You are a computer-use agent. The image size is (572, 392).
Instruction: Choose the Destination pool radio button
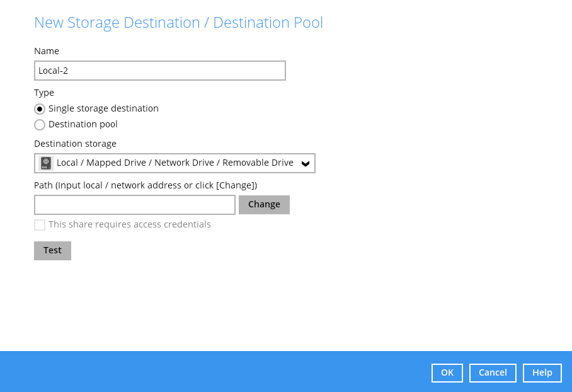click(x=40, y=125)
